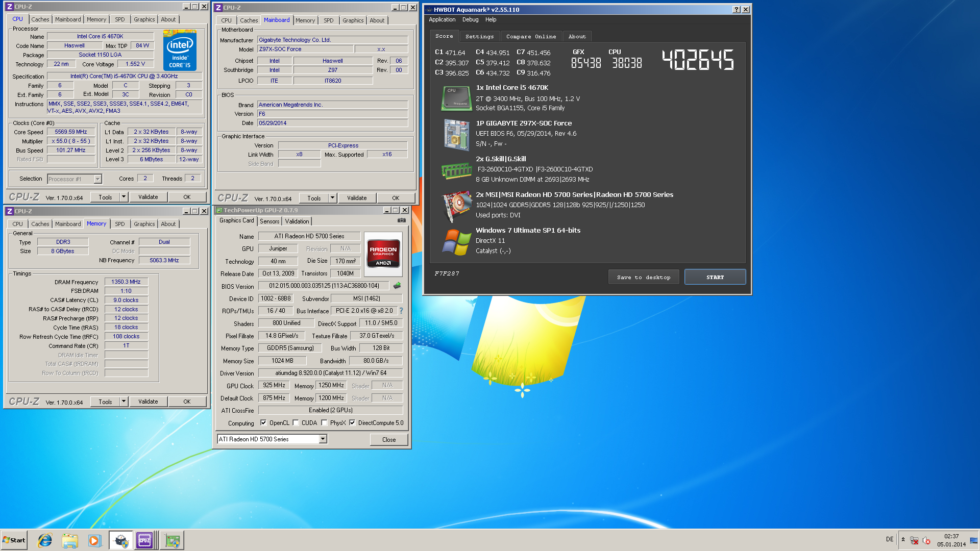Open the About tab in Aquamark

tap(577, 37)
